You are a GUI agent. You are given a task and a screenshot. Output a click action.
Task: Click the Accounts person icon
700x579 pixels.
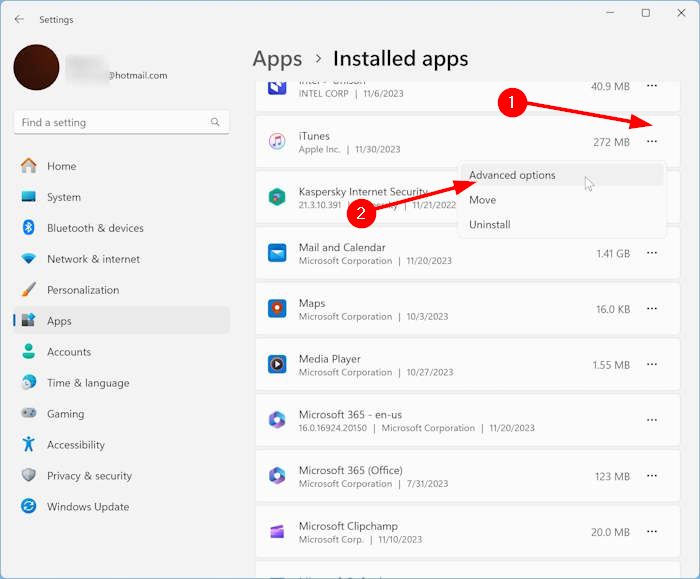coord(29,351)
